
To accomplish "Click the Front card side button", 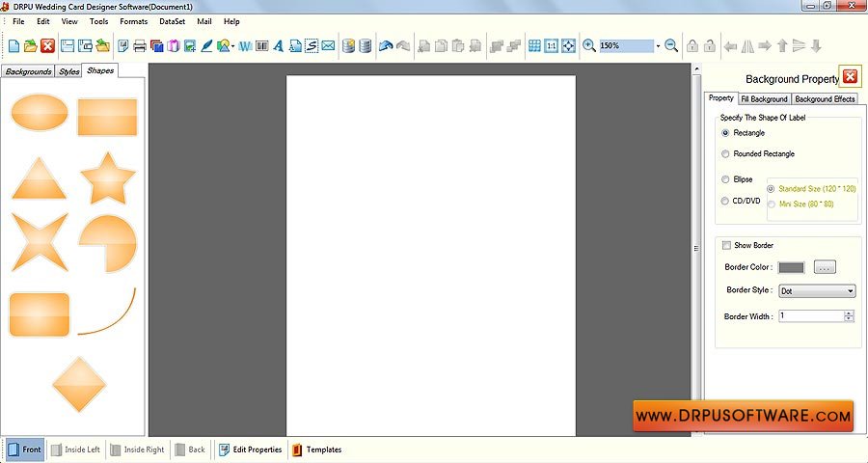I will [25, 449].
